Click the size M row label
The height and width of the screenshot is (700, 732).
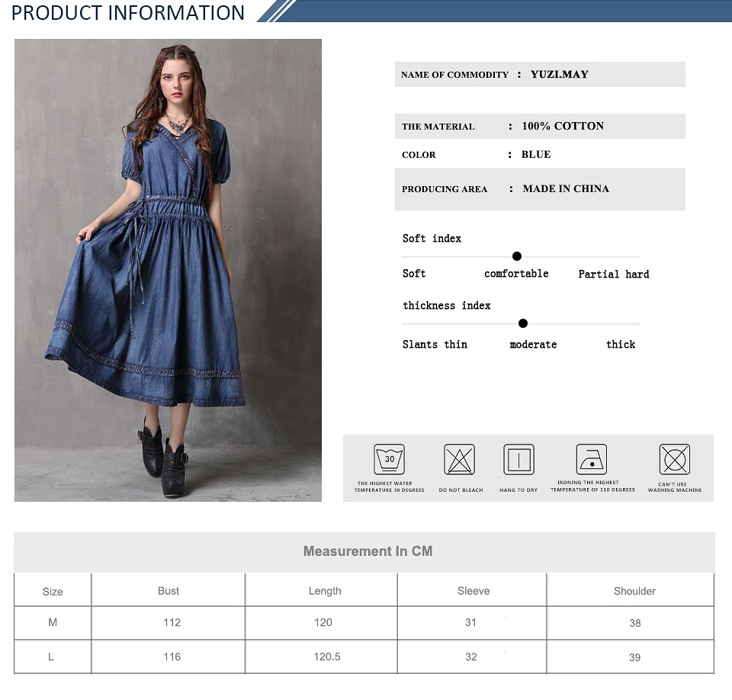[53, 622]
